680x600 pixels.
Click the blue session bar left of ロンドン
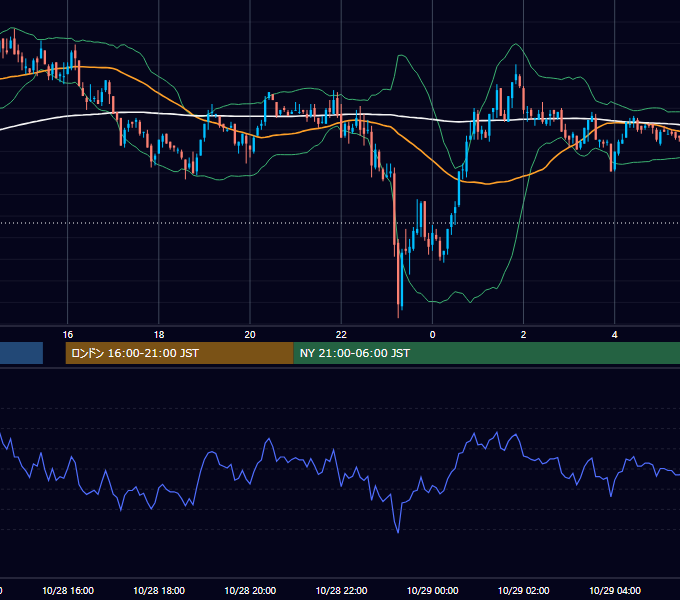pyautogui.click(x=21, y=353)
